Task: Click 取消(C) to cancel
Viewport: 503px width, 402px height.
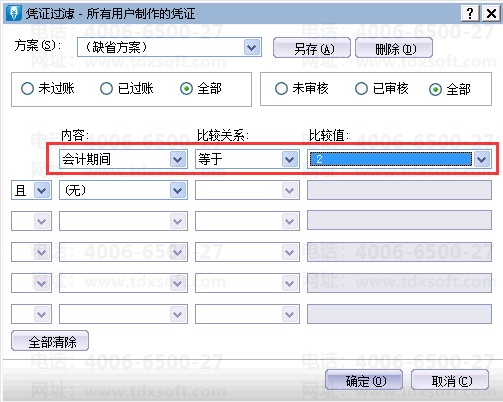Action: tap(450, 380)
